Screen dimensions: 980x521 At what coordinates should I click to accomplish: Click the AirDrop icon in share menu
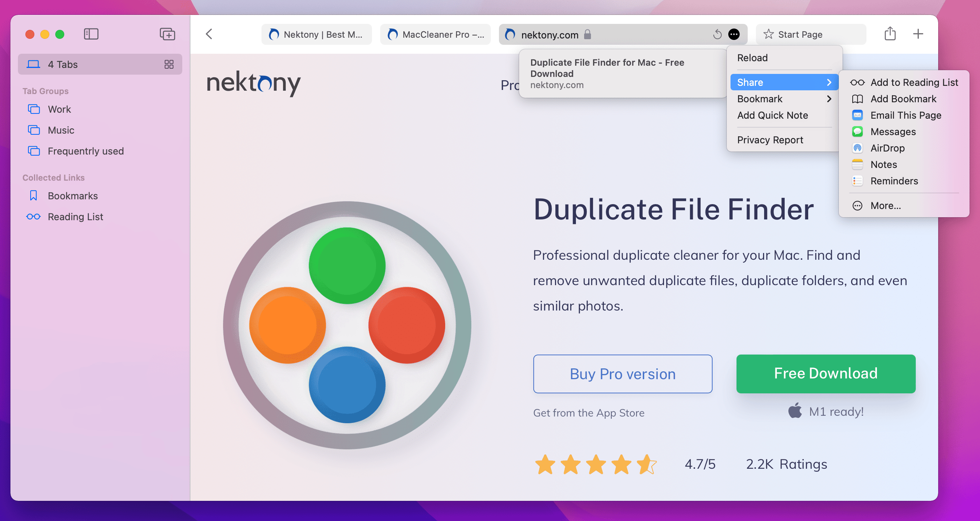857,148
